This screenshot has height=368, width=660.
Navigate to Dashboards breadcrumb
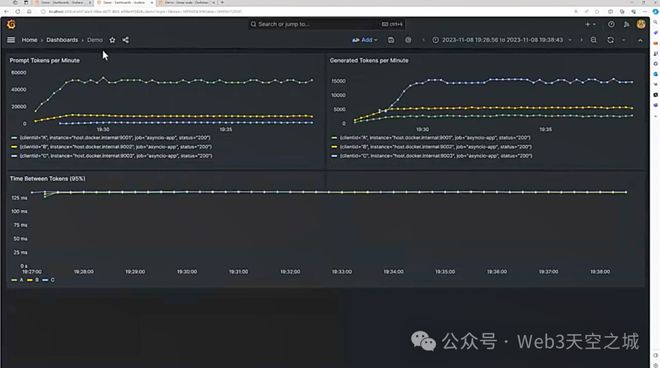tap(62, 40)
